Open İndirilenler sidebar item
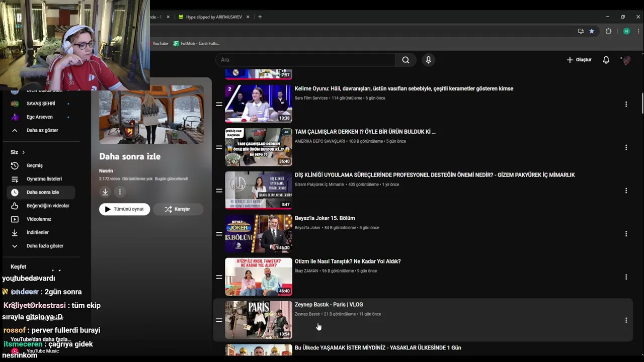The image size is (644, 362). point(41,232)
